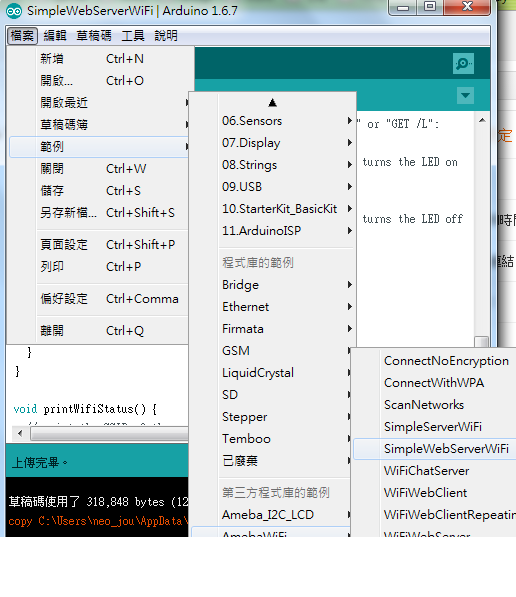The height and width of the screenshot is (597, 516).
Task: Choose 離開 to quit Arduino
Action: pos(99,330)
